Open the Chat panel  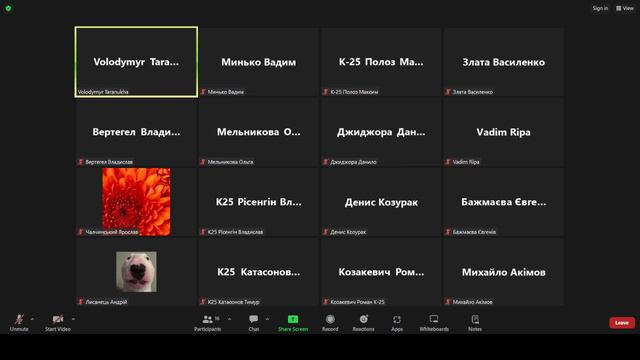click(253, 322)
